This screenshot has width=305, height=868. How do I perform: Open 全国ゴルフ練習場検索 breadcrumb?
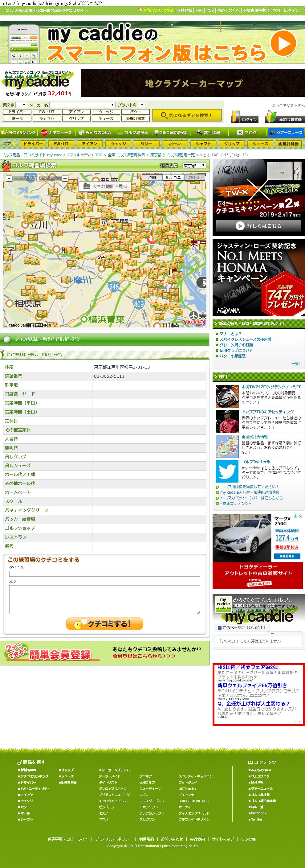126,155
